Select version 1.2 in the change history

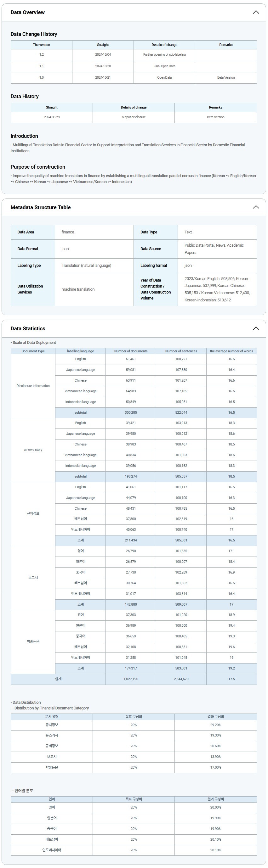point(42,55)
